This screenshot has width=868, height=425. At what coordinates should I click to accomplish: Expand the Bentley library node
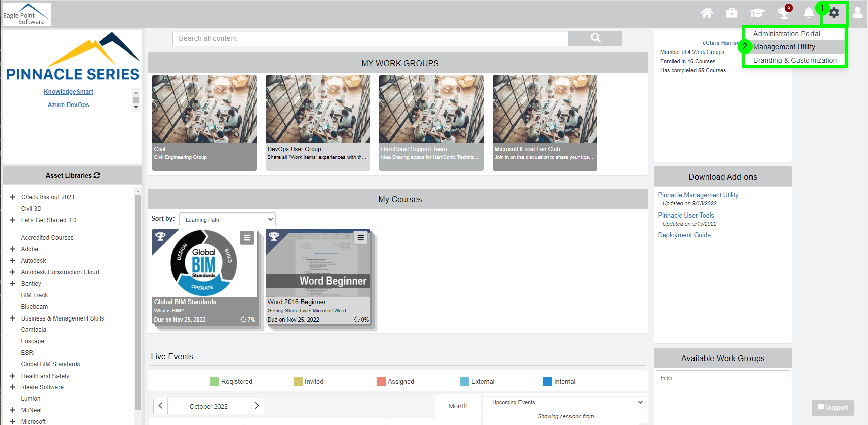(x=12, y=284)
